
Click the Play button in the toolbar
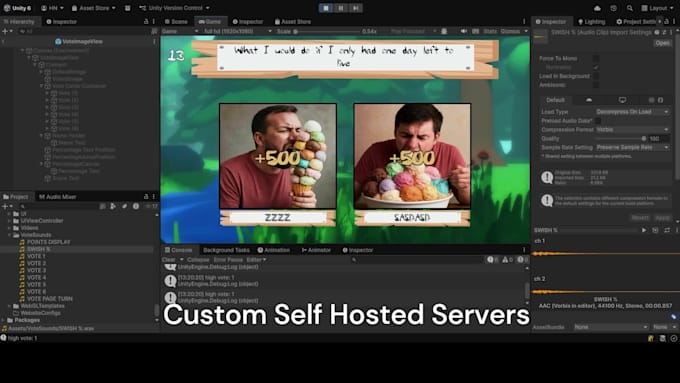tap(326, 8)
